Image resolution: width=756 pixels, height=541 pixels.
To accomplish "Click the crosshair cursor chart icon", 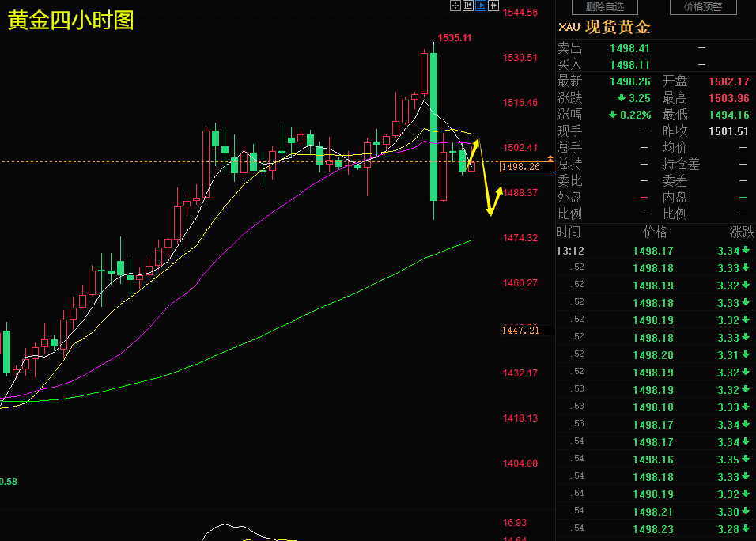I will point(455,6).
